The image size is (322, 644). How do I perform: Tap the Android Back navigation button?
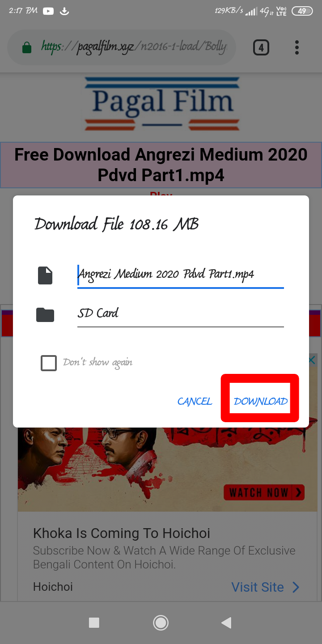point(227,623)
